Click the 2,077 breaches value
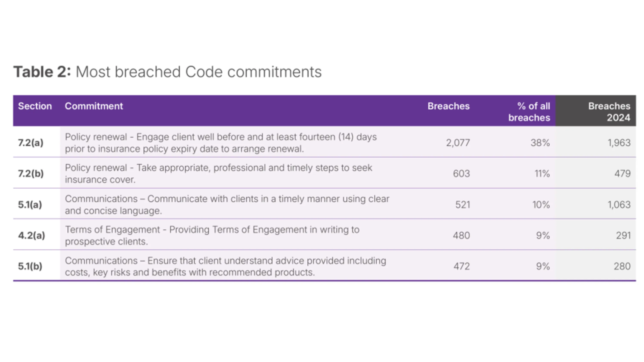This screenshot has height=362, width=644. [458, 143]
